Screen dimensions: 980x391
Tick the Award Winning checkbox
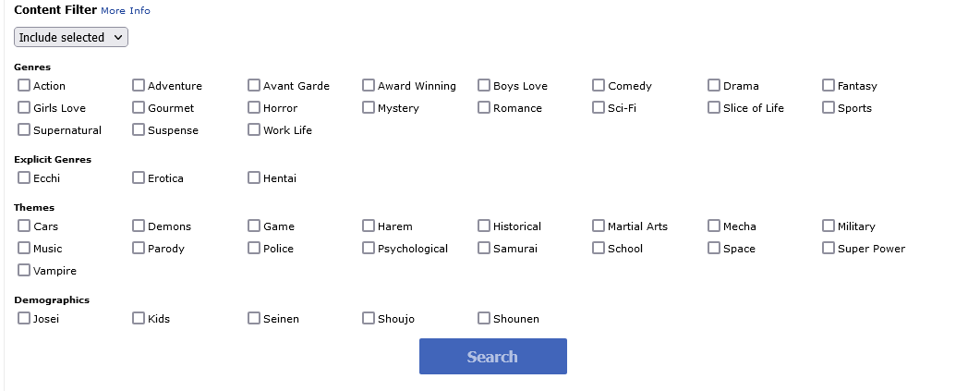coord(369,86)
